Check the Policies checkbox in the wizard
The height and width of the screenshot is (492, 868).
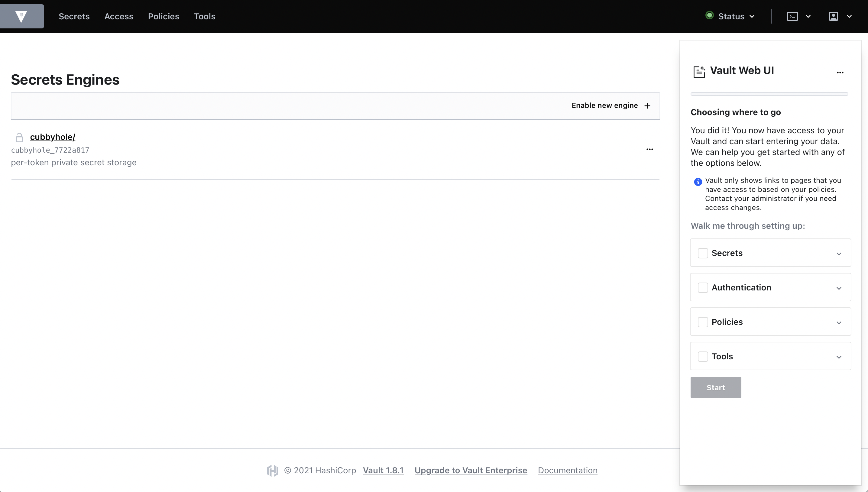coord(703,322)
